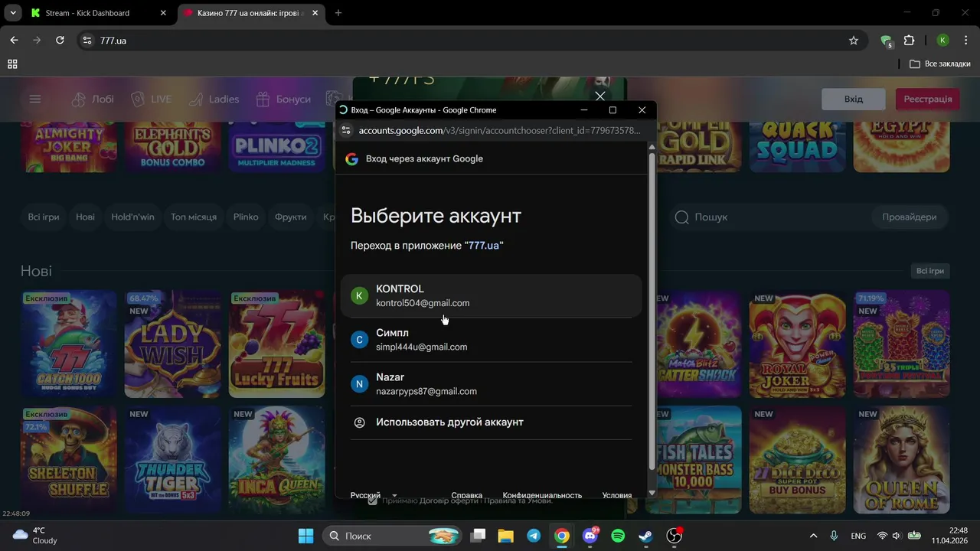Select the Всі ігри filter

[44, 217]
